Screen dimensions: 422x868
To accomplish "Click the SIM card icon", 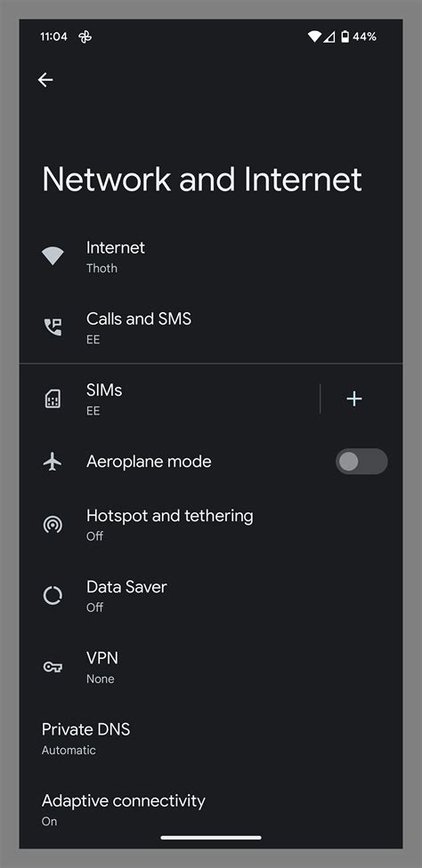I will (x=53, y=398).
